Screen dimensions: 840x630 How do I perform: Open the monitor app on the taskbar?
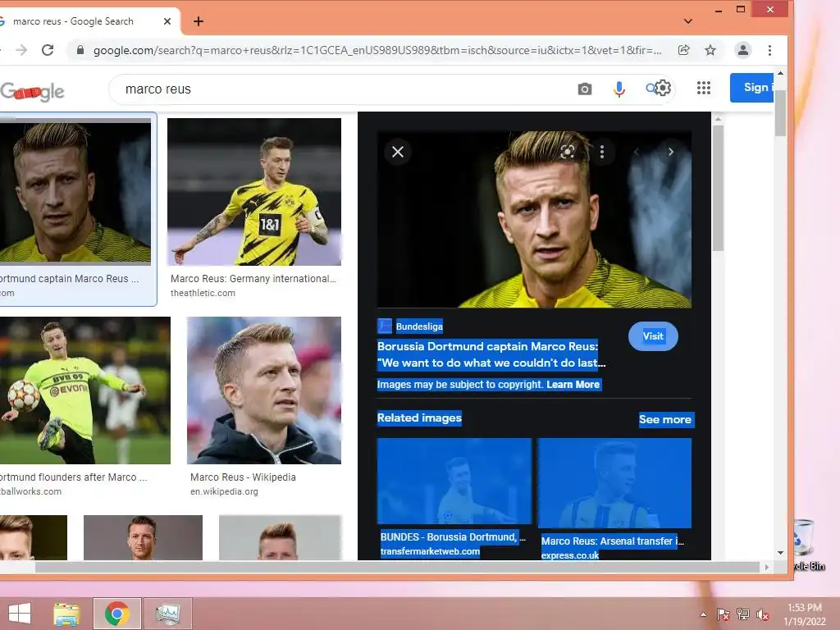167,614
